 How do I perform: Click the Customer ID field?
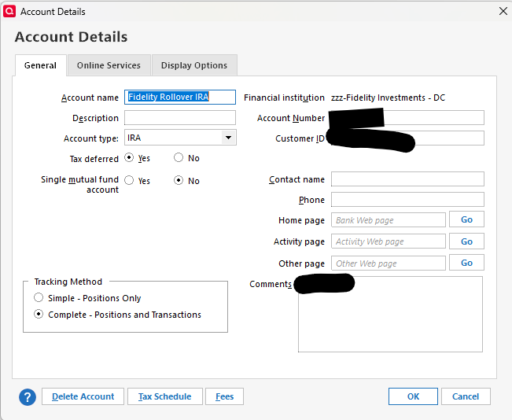click(x=407, y=138)
